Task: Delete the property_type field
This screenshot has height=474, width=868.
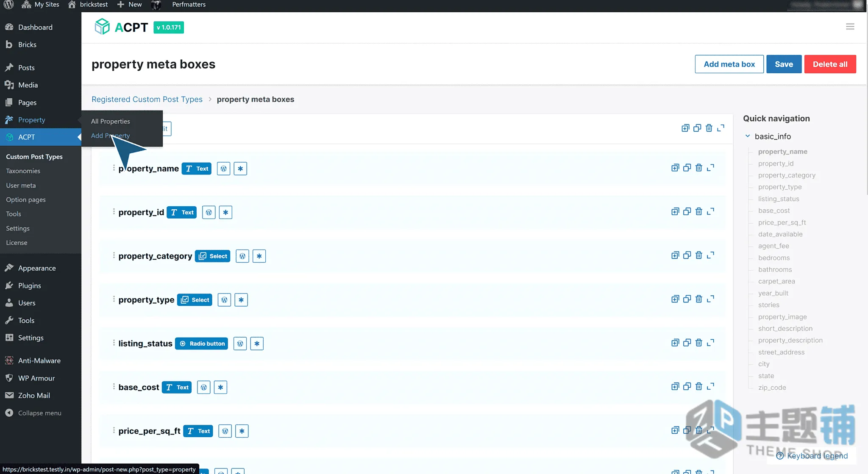Action: (x=699, y=299)
